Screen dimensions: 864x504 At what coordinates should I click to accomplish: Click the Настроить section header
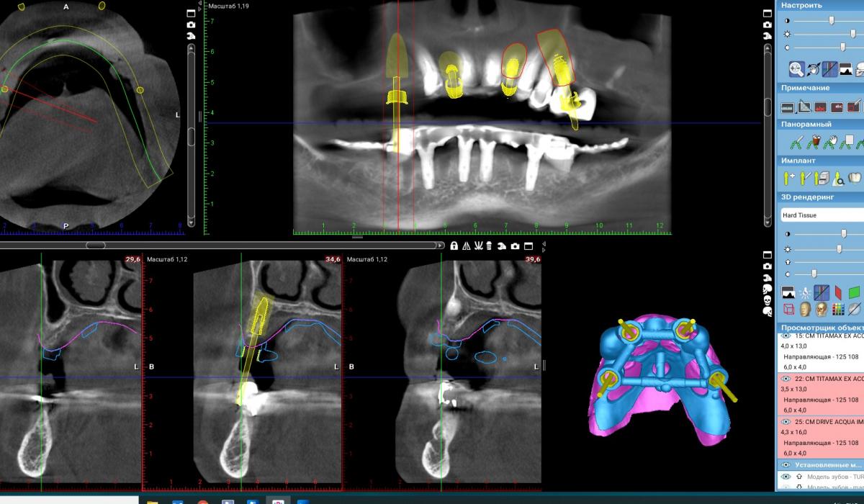point(821,5)
